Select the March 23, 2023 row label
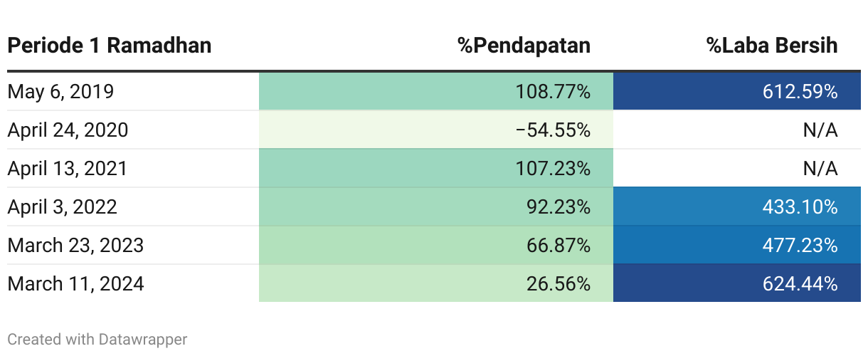Image resolution: width=868 pixels, height=356 pixels. [75, 245]
